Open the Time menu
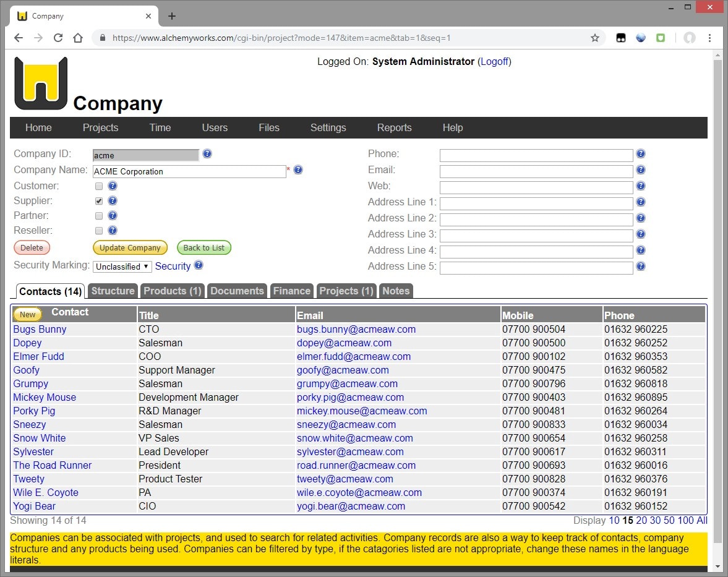728x577 pixels. pyautogui.click(x=160, y=127)
